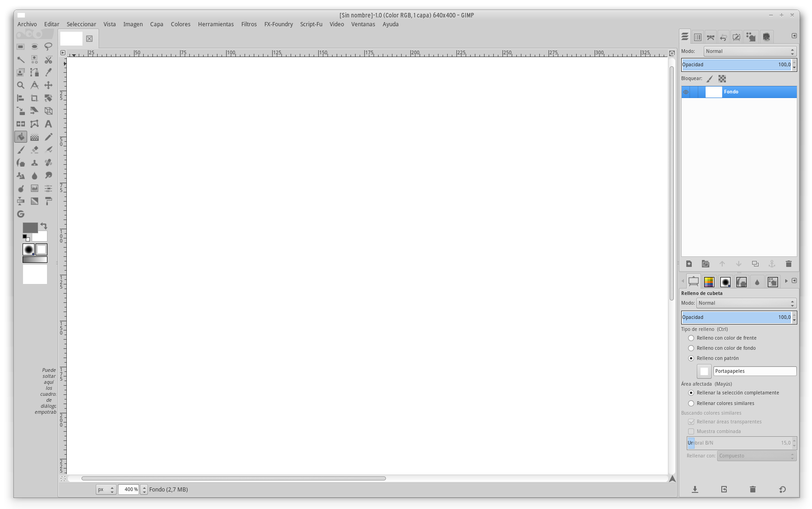This screenshot has width=812, height=509.
Task: Open layer Modo dropdown in Layers panel
Action: coord(750,51)
